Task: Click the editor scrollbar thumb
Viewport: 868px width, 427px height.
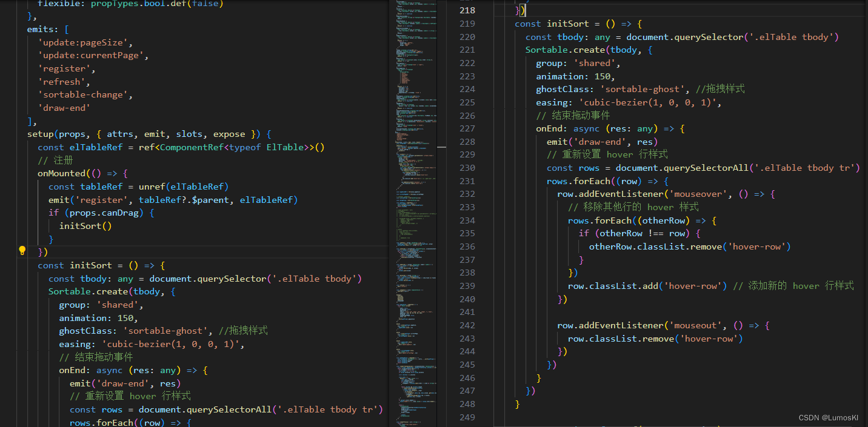Action: pos(441,147)
